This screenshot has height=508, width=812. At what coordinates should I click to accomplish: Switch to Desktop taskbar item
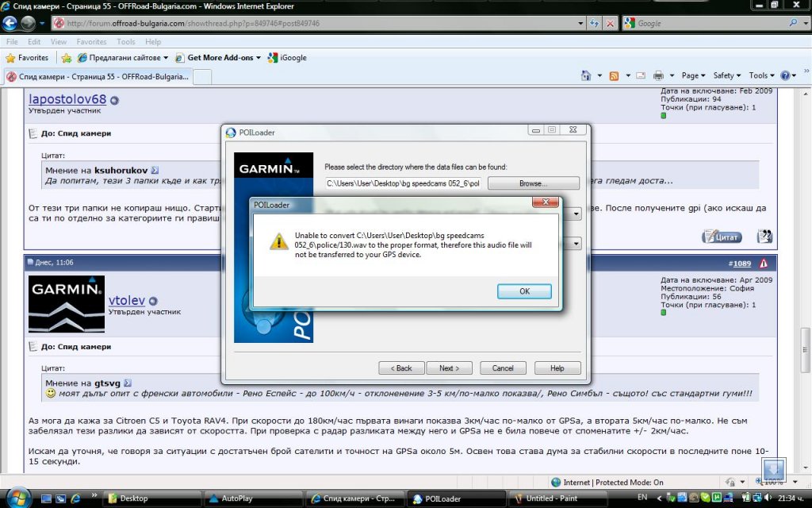point(152,498)
